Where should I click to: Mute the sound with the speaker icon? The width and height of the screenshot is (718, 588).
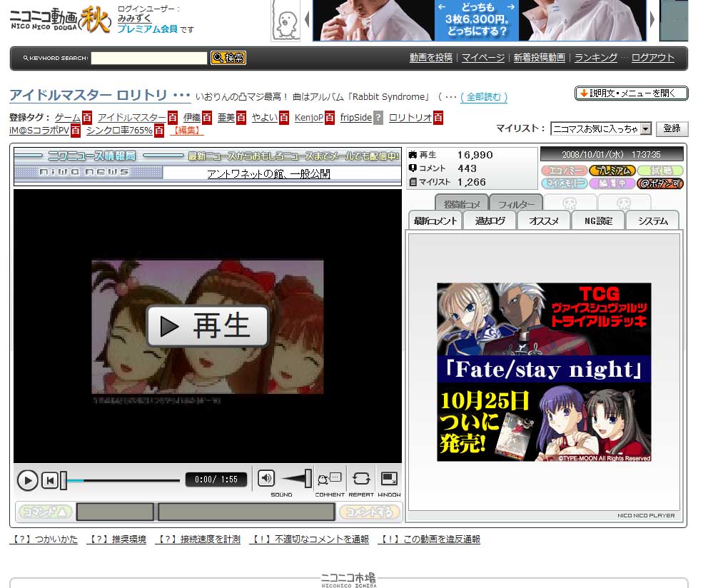point(266,479)
